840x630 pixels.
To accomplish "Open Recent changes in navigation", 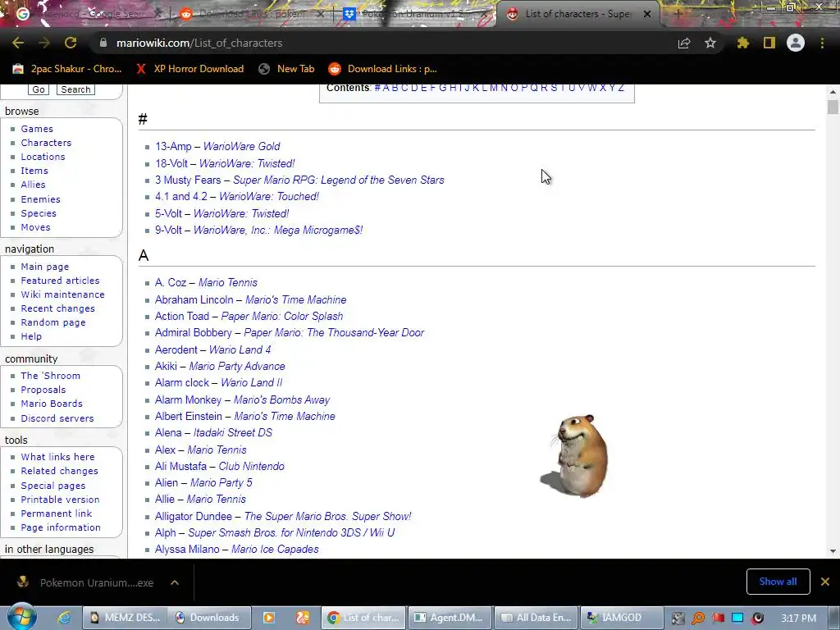I will 58,308.
